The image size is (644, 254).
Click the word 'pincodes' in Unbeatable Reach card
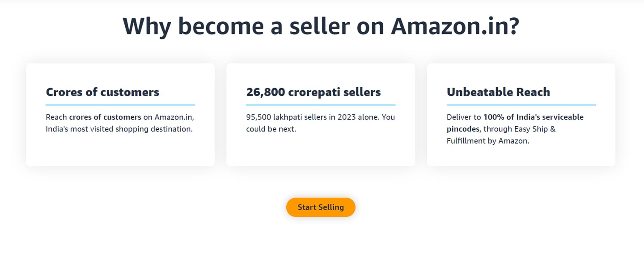coord(463,129)
